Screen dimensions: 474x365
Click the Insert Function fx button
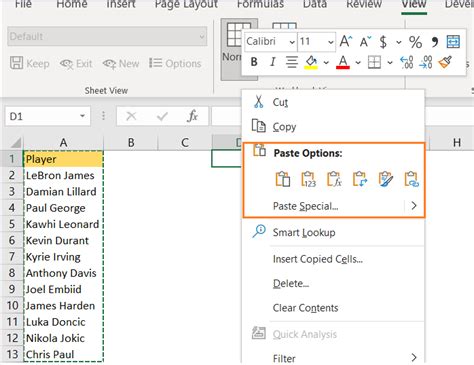pos(192,116)
